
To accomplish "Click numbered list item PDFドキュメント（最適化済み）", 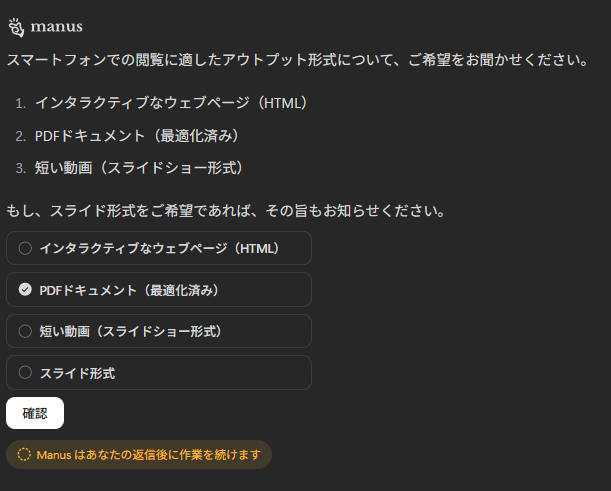I will coord(137,136).
